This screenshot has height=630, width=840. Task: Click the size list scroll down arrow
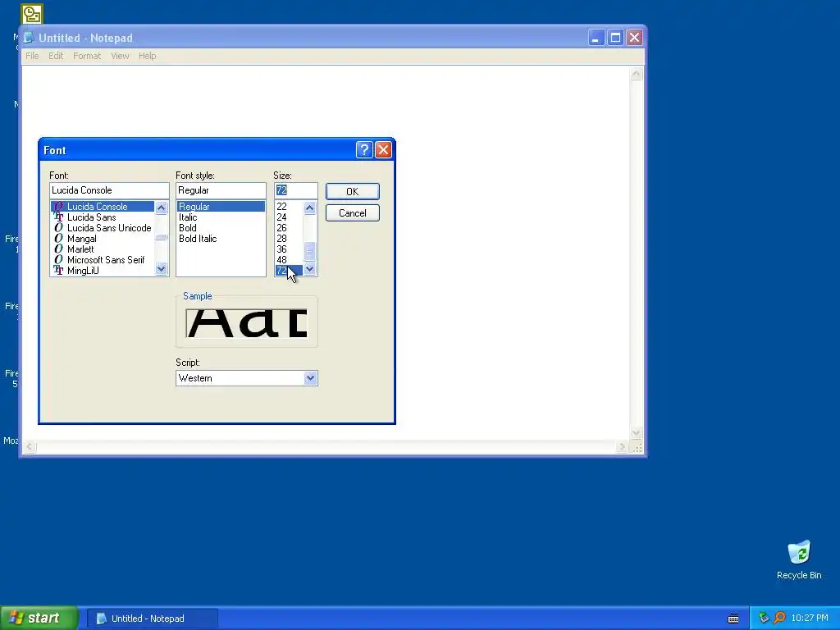(309, 269)
